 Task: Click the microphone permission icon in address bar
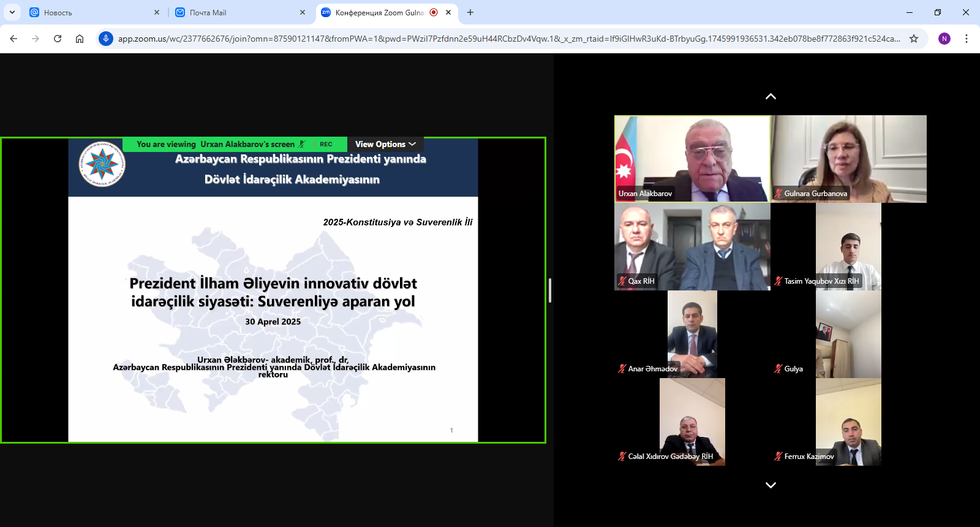click(106, 39)
